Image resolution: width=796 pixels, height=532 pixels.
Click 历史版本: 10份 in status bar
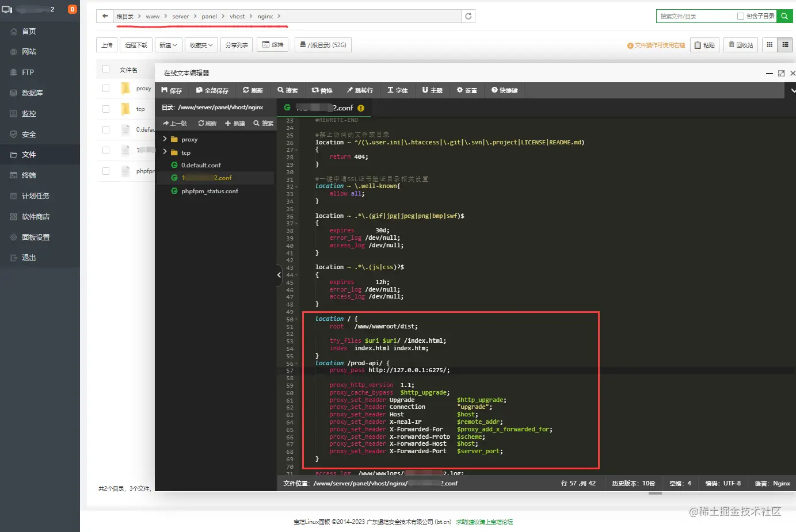click(x=633, y=483)
